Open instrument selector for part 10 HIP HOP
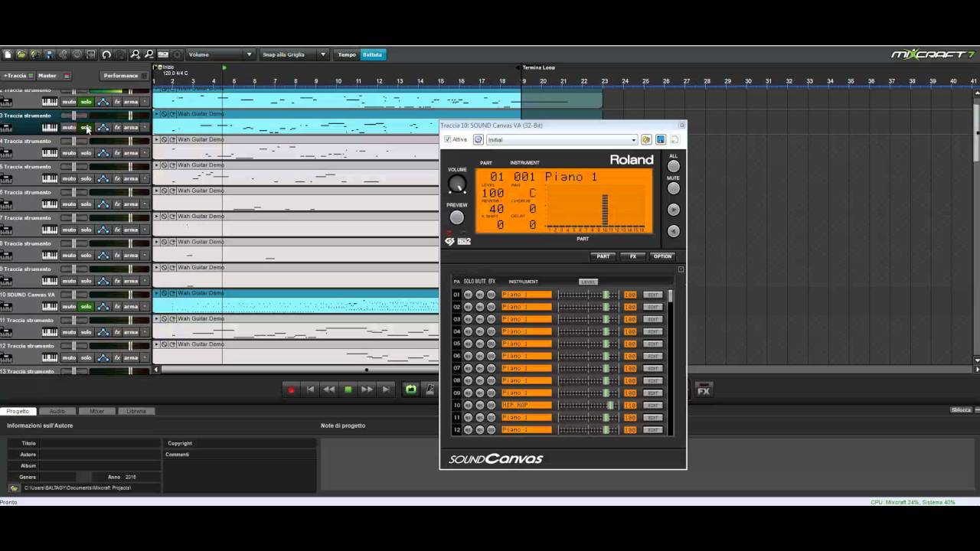The height and width of the screenshot is (551, 980). [527, 405]
